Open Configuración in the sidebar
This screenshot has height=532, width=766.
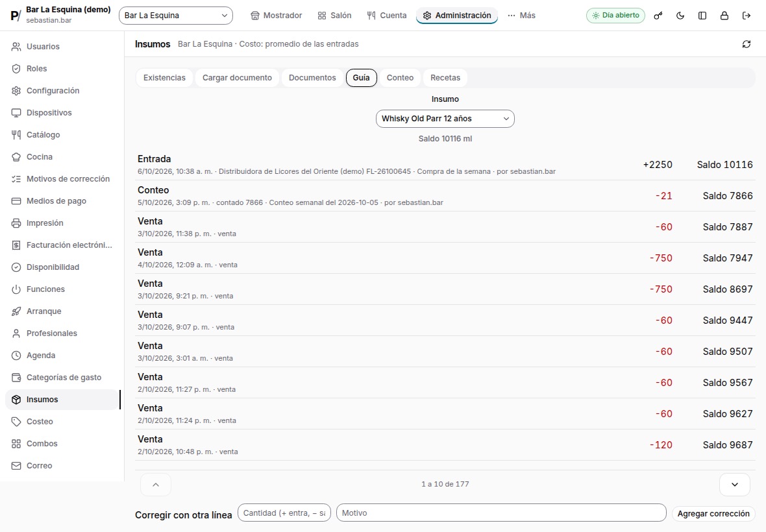coord(62,90)
